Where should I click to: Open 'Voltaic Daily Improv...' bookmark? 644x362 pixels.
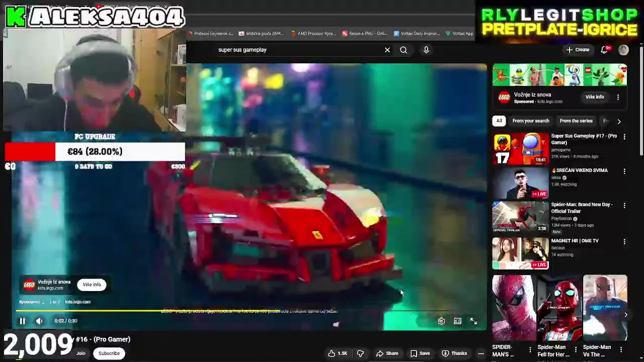tap(417, 34)
